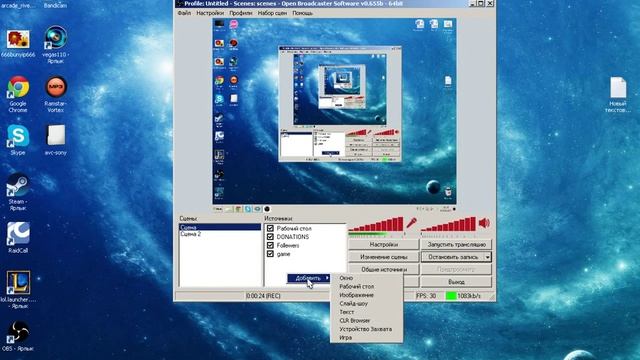Screen dimensions: 640x360
Task: Select Сцена in the scenes list
Action: click(x=220, y=227)
